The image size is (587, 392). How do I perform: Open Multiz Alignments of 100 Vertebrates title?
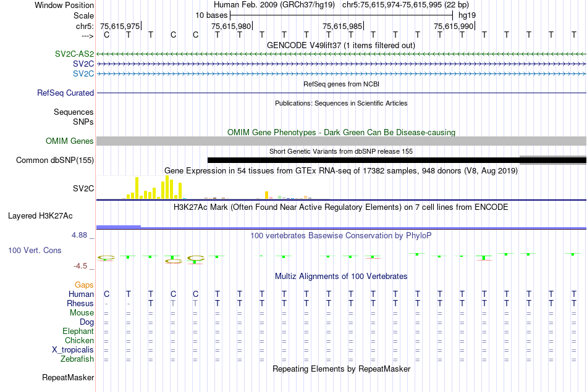point(341,277)
